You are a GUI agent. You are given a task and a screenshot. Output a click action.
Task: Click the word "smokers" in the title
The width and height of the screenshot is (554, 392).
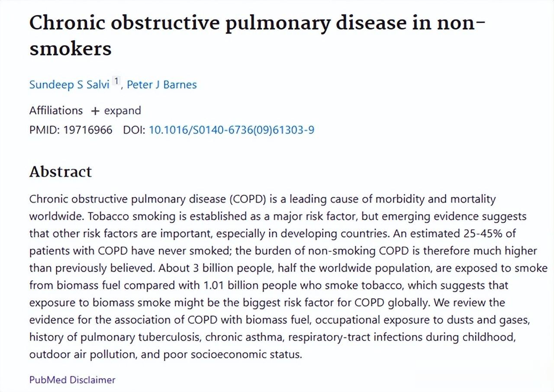coord(71,48)
